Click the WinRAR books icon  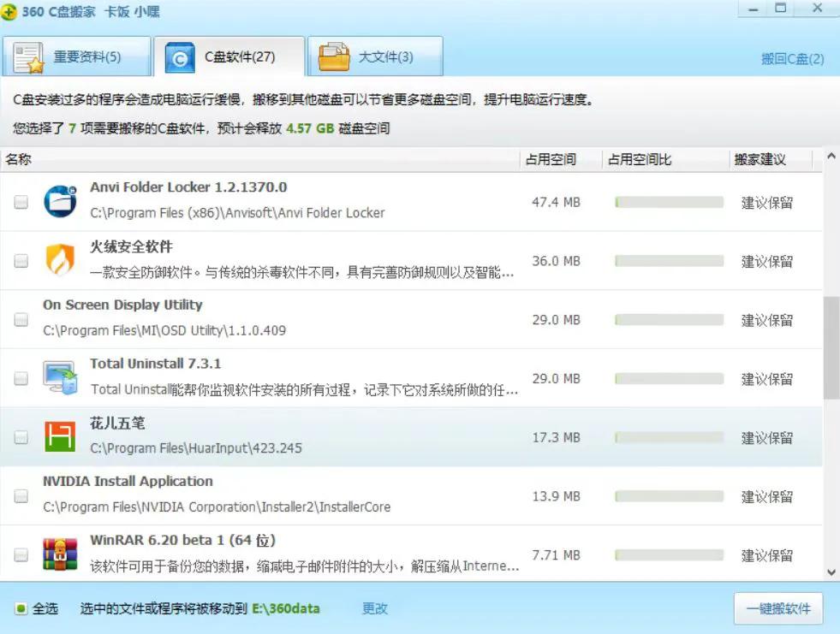click(x=60, y=553)
